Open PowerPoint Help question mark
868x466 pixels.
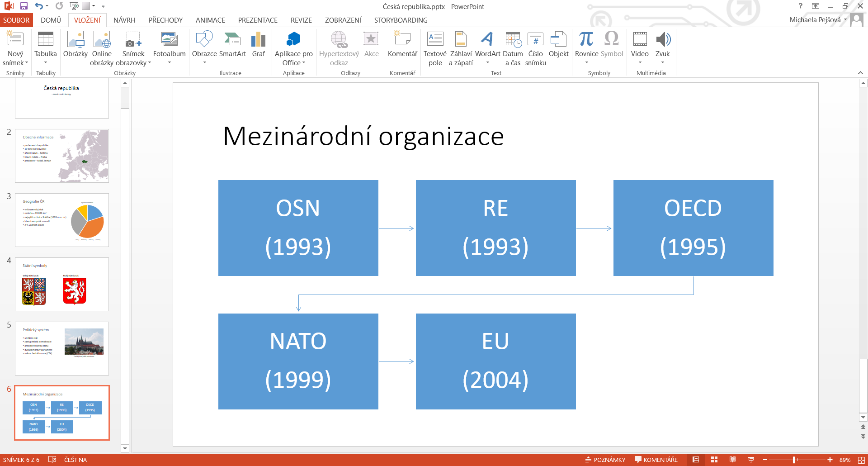801,6
